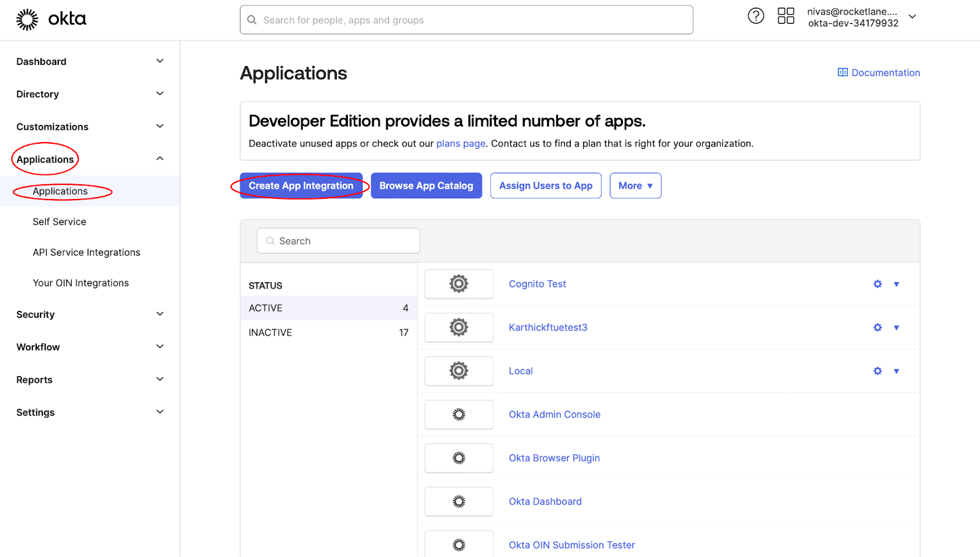Click Browse App Catalog button
This screenshot has width=980, height=557.
coord(426,185)
